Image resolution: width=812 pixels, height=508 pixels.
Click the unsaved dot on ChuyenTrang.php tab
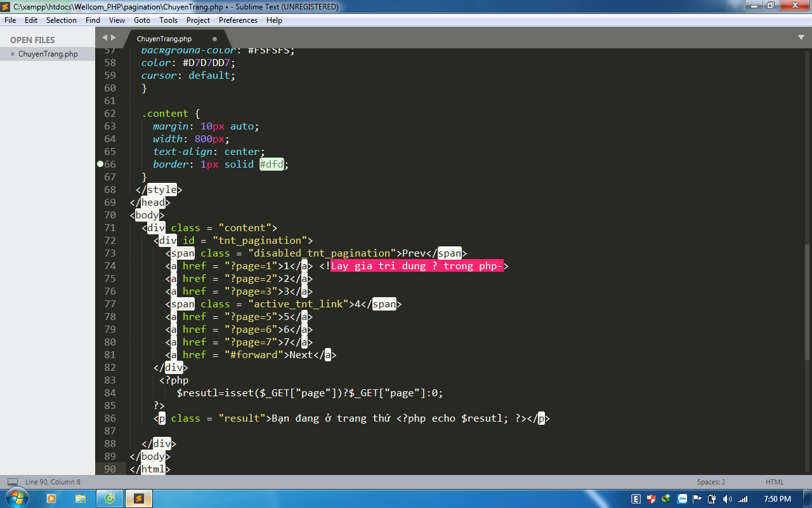click(x=214, y=39)
